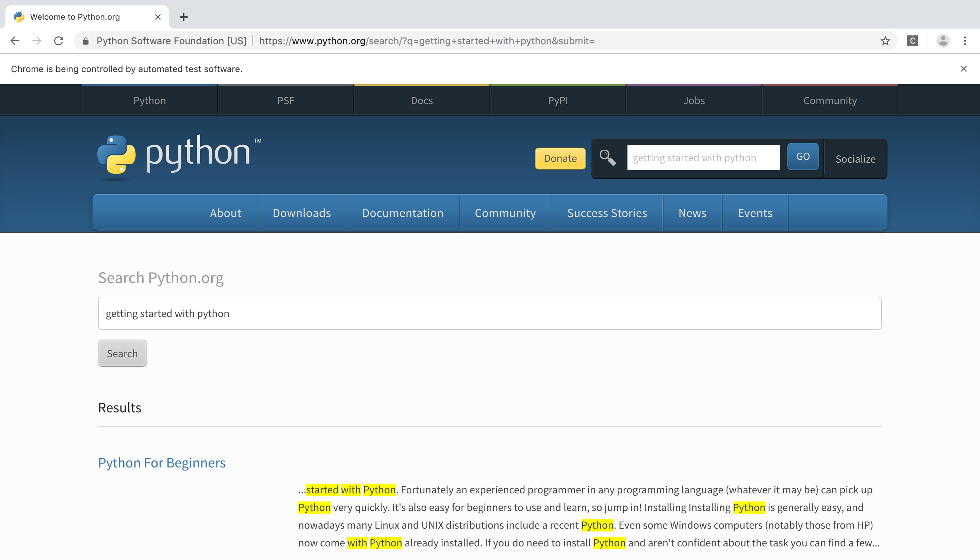The height and width of the screenshot is (560, 980).
Task: Open the Python For Beginners result link
Action: tap(162, 463)
